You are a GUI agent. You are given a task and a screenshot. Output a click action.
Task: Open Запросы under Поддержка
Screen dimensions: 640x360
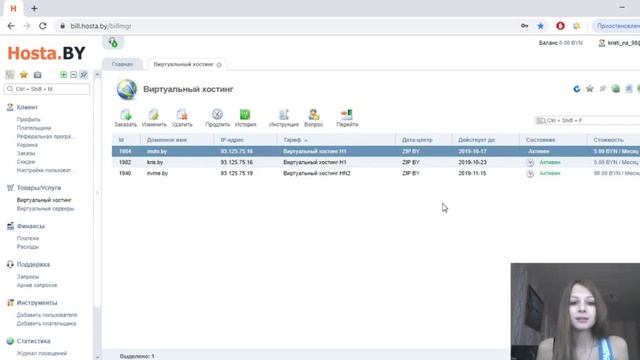point(28,277)
